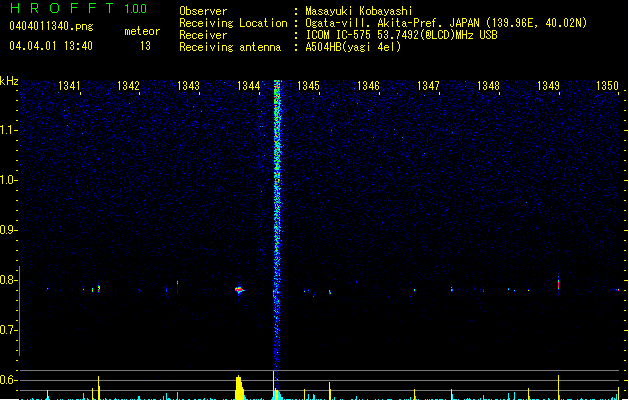Select the filename 0404011340.png
Image resolution: width=629 pixels, height=400 pixels.
(x=51, y=26)
